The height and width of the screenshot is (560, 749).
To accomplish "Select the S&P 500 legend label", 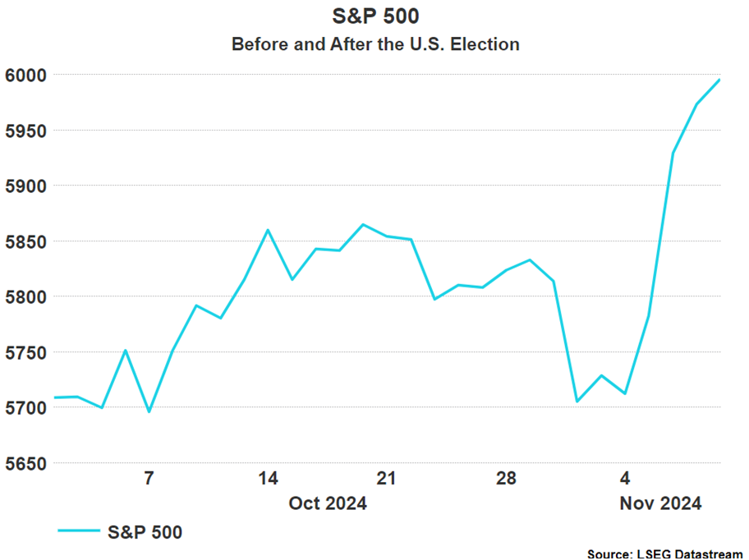I will tap(145, 532).
